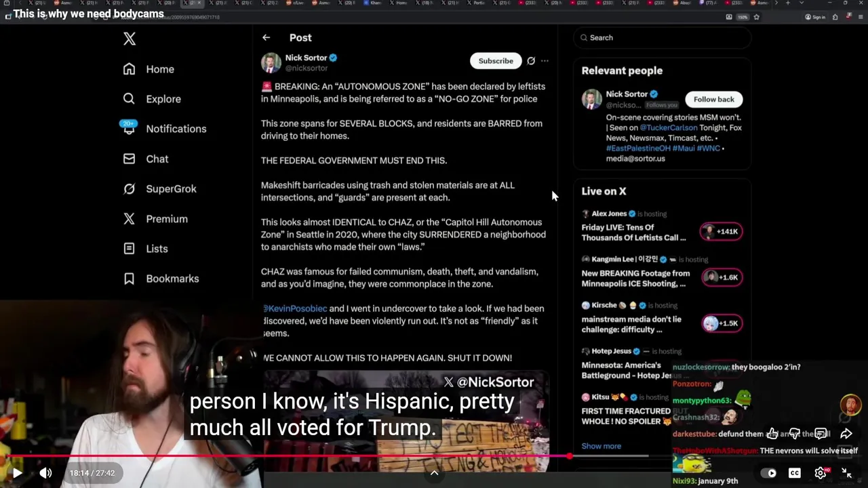
Task: Open the @TuckerCarlson link in the bio
Action: coord(668,127)
